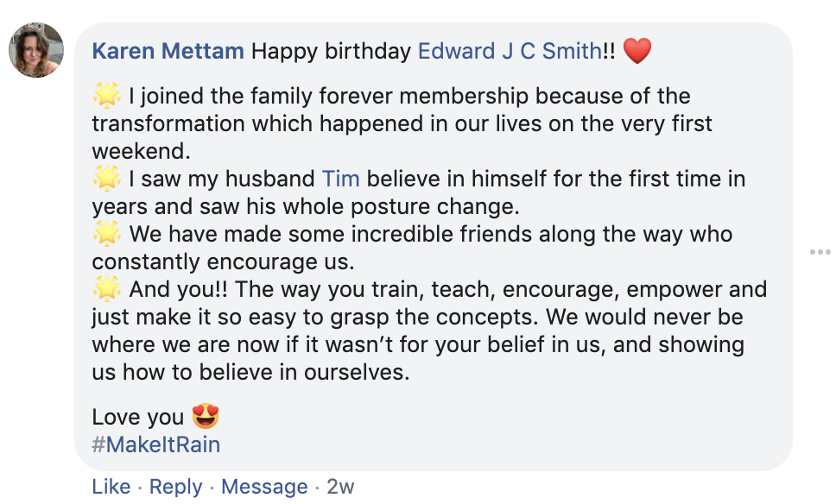Like Karen Mettam's comment
836x504 pixels.
(x=111, y=487)
